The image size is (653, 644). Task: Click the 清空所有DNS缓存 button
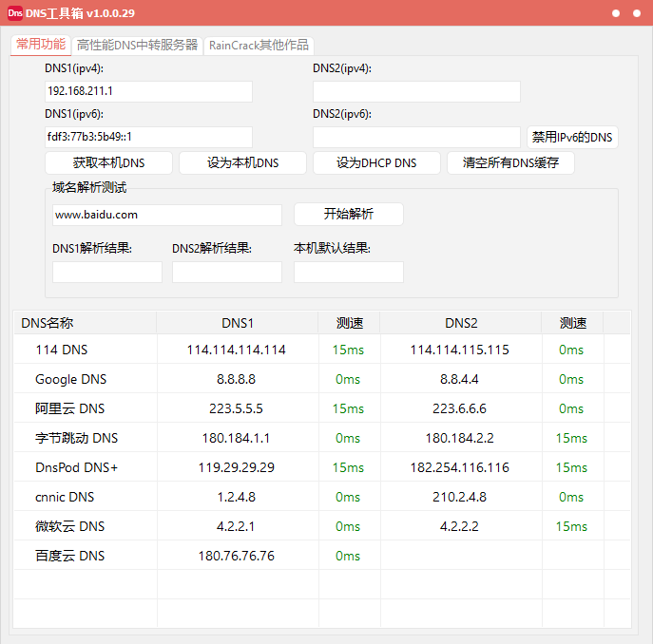tap(510, 162)
